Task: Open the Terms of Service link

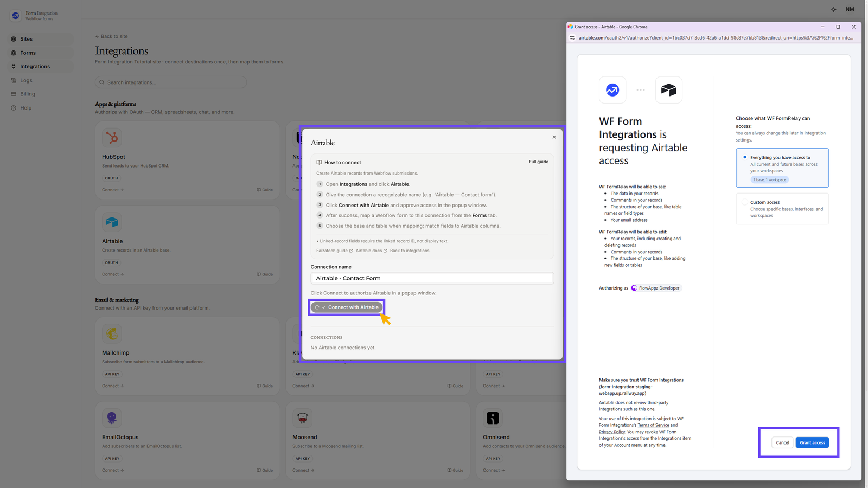Action: (x=653, y=425)
